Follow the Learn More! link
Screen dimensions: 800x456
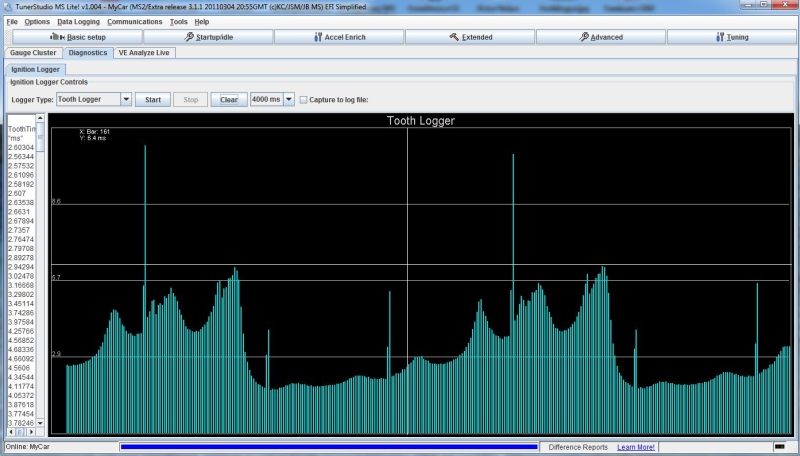(636, 447)
